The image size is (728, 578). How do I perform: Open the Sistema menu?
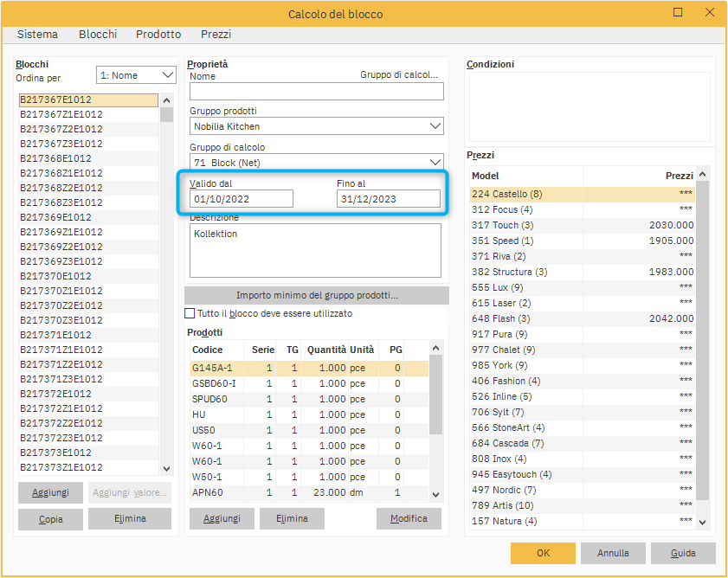[37, 35]
